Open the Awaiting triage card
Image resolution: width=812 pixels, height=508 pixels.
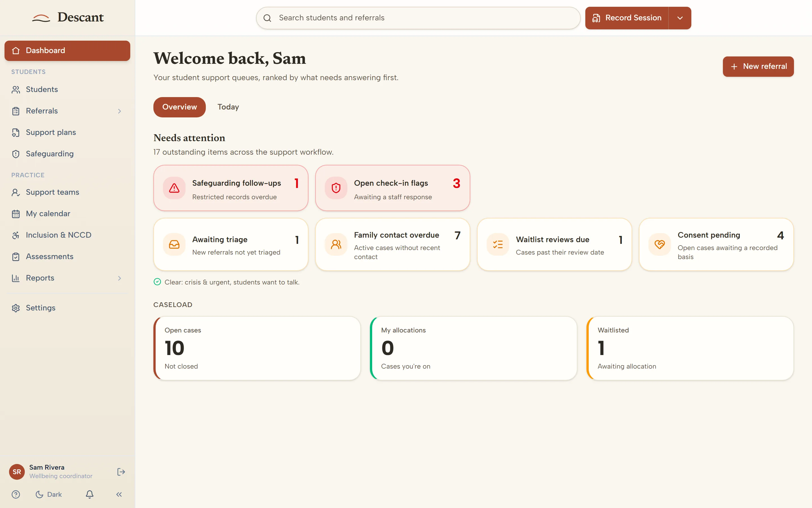tap(231, 245)
